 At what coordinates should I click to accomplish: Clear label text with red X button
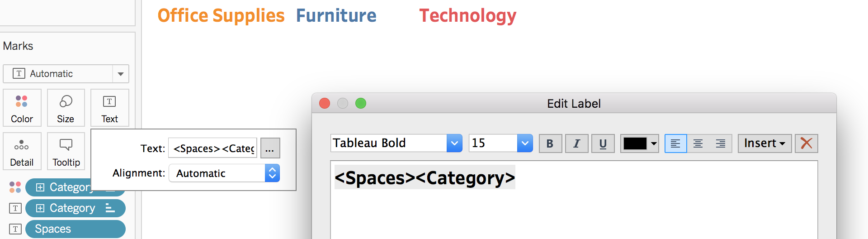point(806,143)
